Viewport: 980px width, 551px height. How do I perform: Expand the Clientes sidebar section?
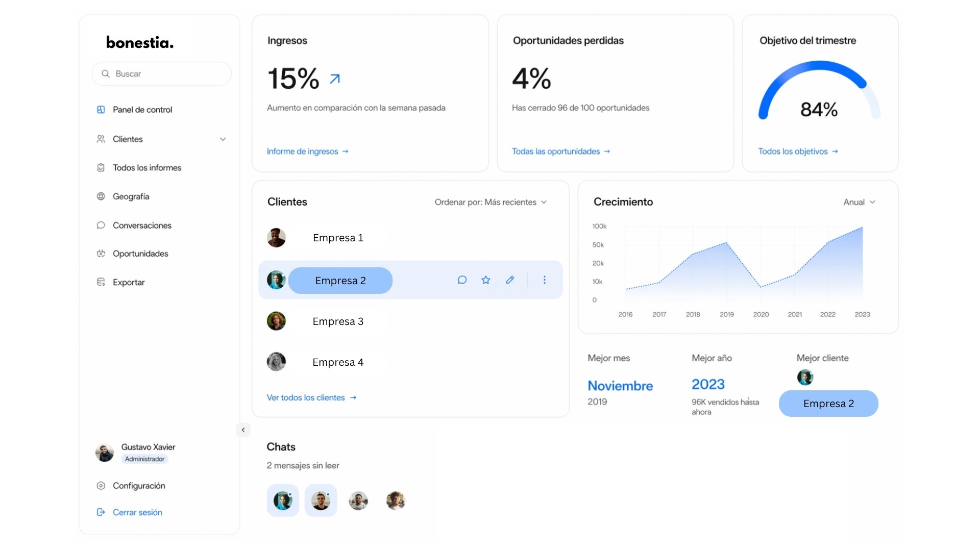pyautogui.click(x=223, y=139)
